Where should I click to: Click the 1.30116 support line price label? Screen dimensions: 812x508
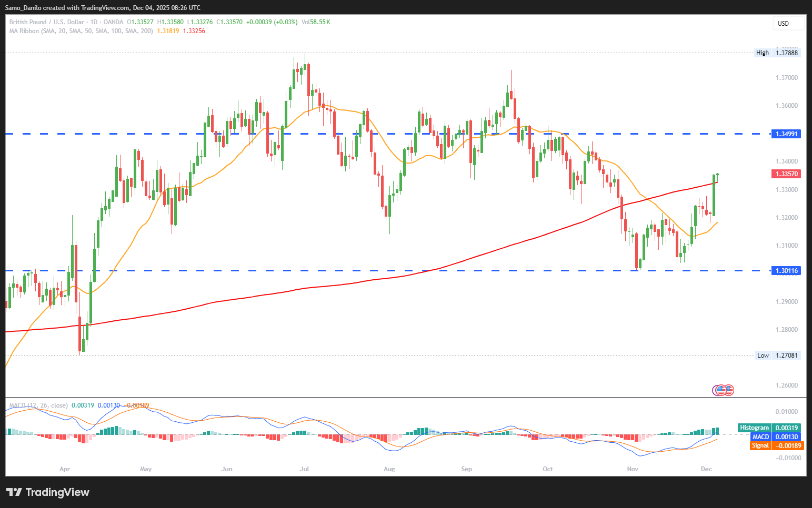pos(786,271)
